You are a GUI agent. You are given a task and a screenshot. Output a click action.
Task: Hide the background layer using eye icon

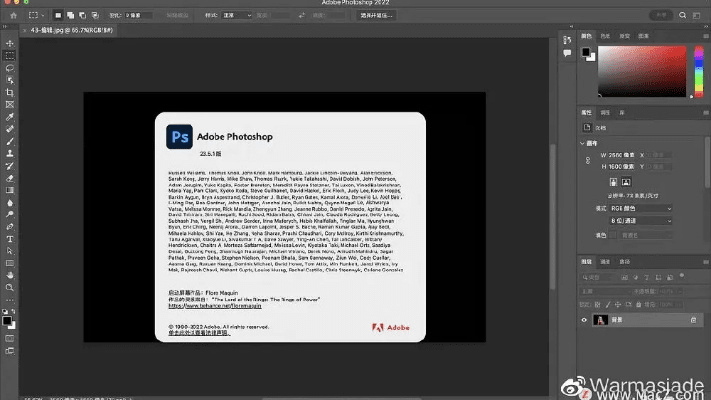tap(586, 319)
